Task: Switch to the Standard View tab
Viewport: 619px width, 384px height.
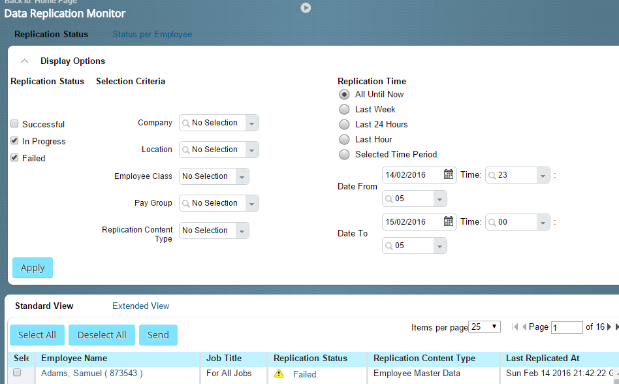Action: pyautogui.click(x=44, y=306)
